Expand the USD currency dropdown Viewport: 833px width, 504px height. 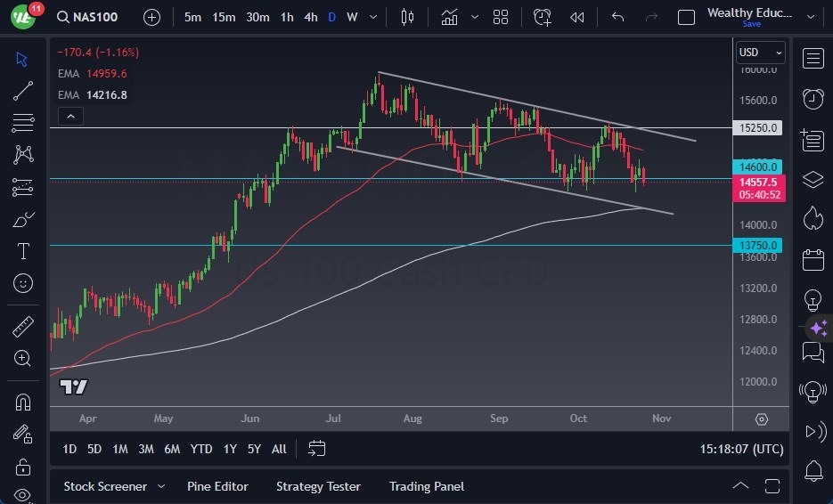761,53
